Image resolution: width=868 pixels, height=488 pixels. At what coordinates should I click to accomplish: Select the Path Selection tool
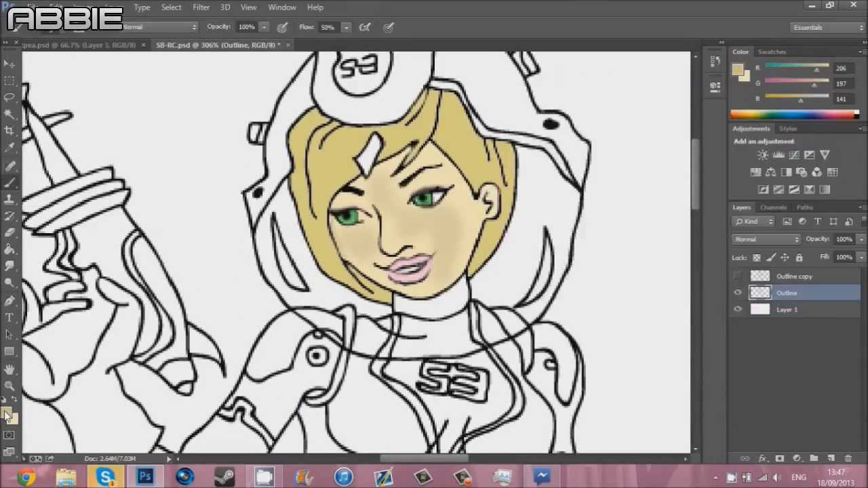[9, 334]
